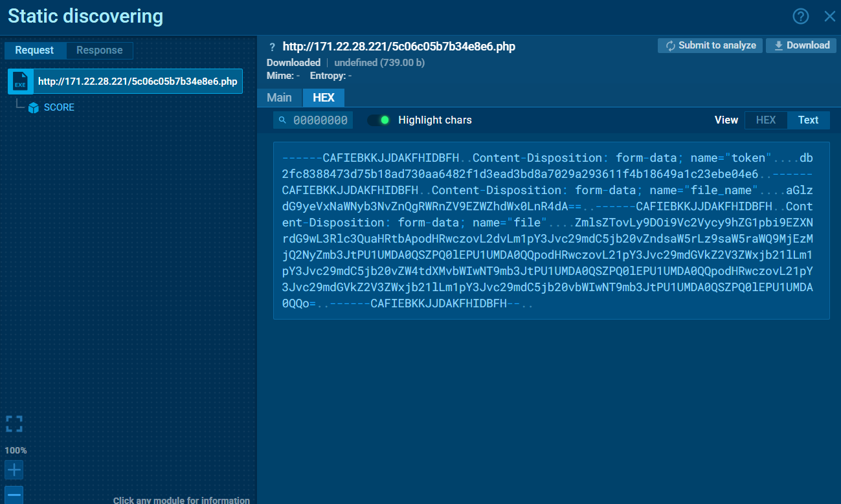This screenshot has height=504, width=841.
Task: Click the unknown file type question icon
Action: coord(273,47)
